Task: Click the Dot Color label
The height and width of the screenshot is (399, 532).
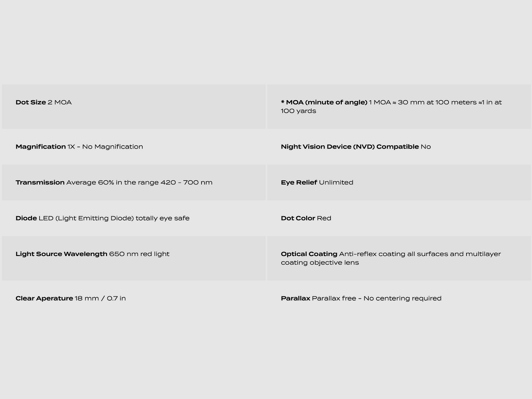Action: (298, 218)
